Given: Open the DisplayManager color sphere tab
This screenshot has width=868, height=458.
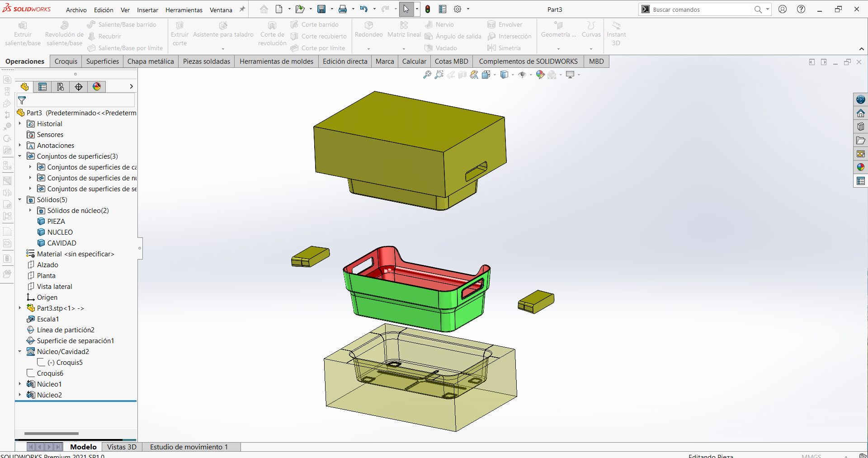Looking at the screenshot, I should [97, 87].
